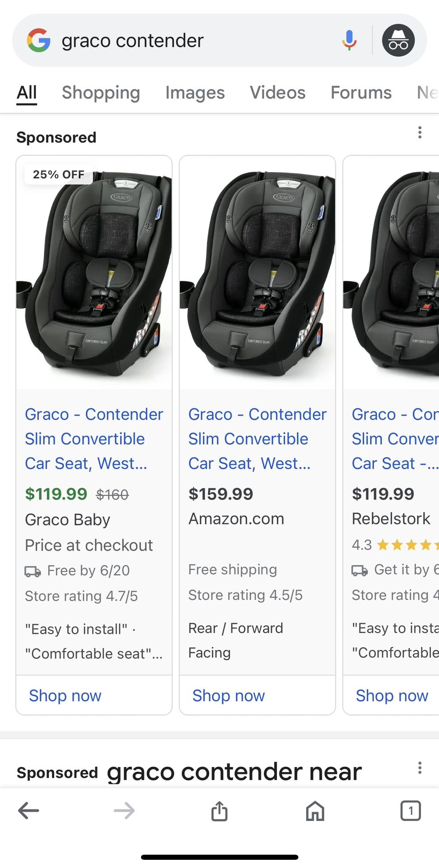439x868 pixels.
Task: Tap the home icon in the navigation bar
Action: [x=315, y=811]
